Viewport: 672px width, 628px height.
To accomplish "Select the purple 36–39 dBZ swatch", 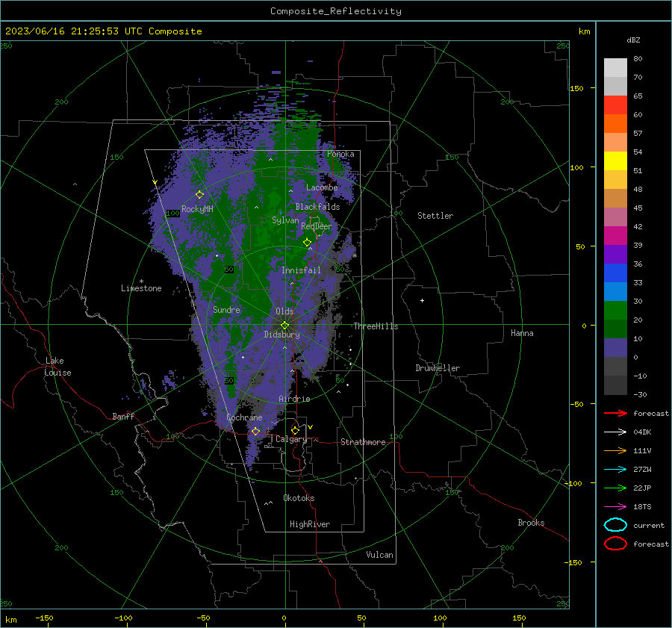I will 615,255.
